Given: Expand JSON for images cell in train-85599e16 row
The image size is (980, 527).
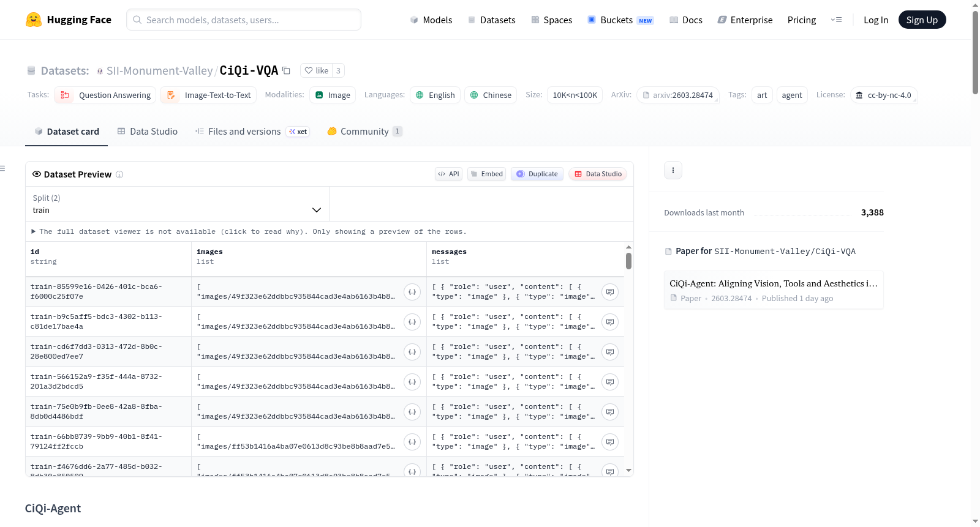Looking at the screenshot, I should coord(412,292).
